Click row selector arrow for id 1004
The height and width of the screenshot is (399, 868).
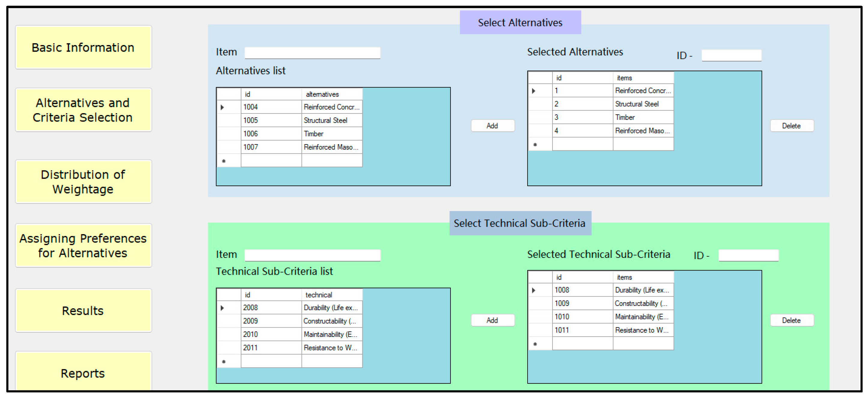point(222,107)
